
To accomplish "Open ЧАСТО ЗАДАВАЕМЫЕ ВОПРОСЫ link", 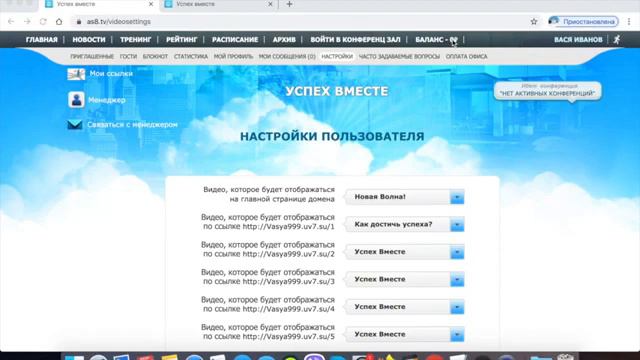I will [x=399, y=57].
